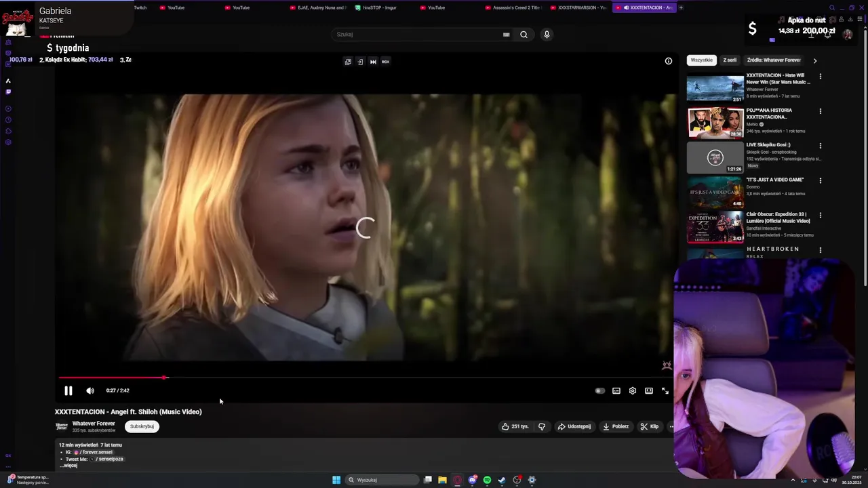Viewport: 868px width, 488px height.
Task: Select the Z serii filter chip
Action: pos(730,60)
